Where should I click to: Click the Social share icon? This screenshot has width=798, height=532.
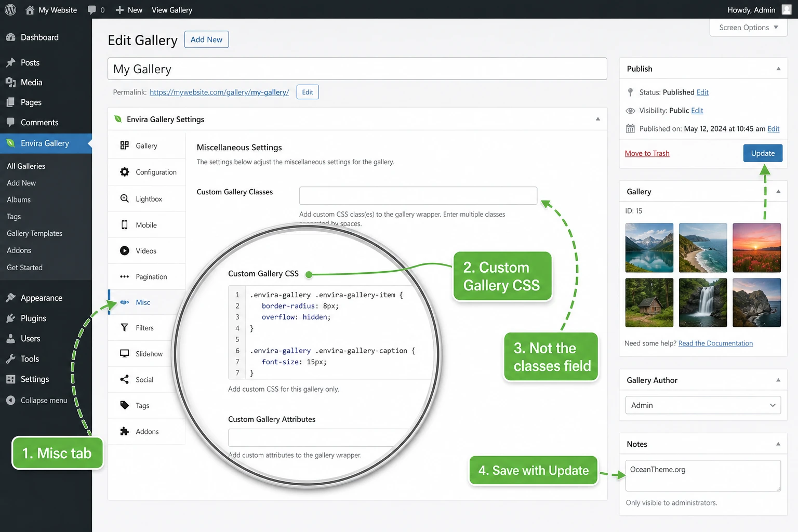tap(125, 379)
